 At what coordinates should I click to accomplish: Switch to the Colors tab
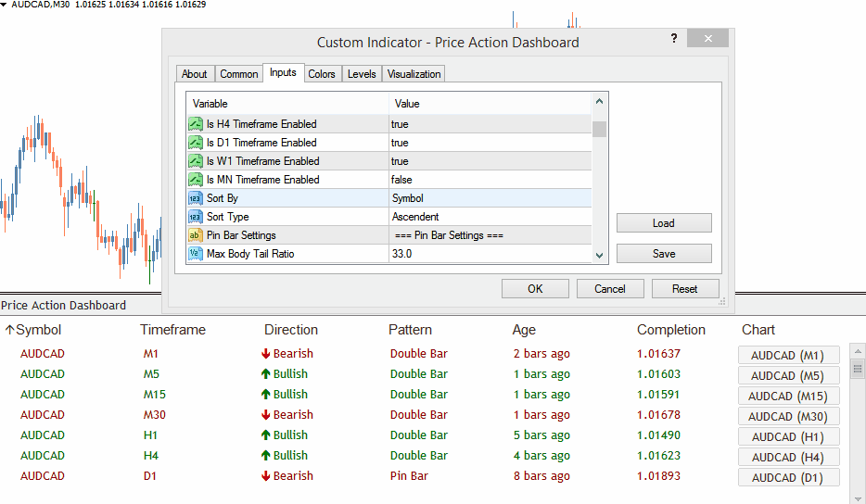pyautogui.click(x=322, y=74)
